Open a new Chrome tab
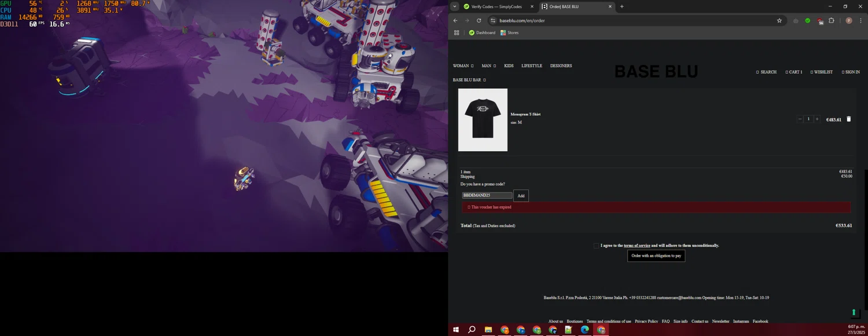 click(622, 6)
